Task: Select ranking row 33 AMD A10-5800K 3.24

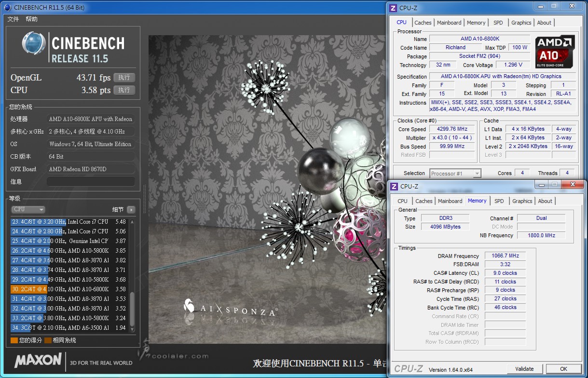Action: click(69, 318)
